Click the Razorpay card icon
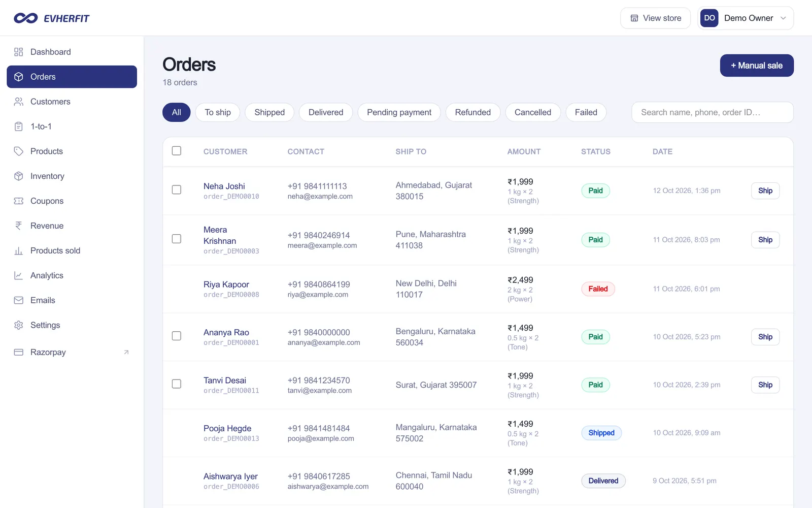 pyautogui.click(x=19, y=353)
